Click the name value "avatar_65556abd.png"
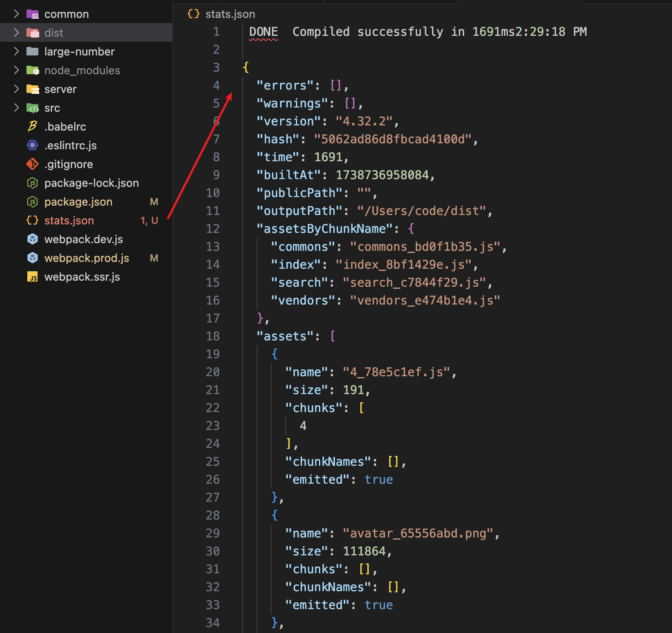Image resolution: width=672 pixels, height=633 pixels. [x=418, y=533]
